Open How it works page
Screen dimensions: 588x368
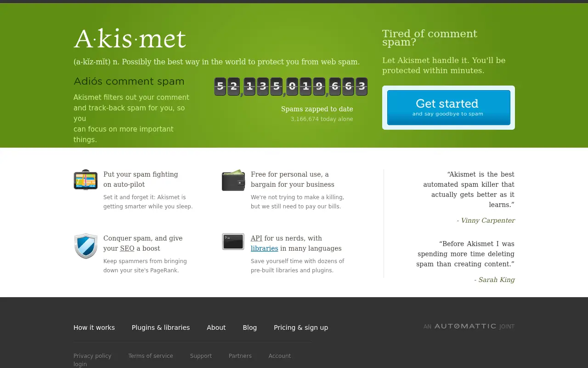tap(94, 328)
